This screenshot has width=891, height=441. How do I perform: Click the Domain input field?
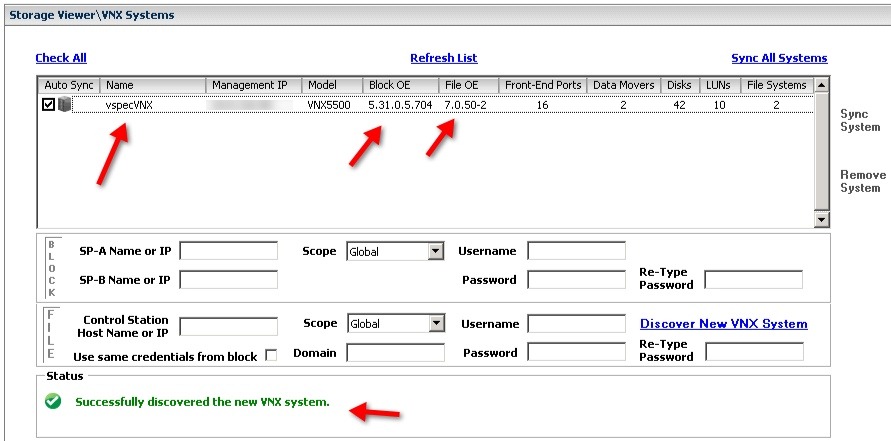coord(395,353)
